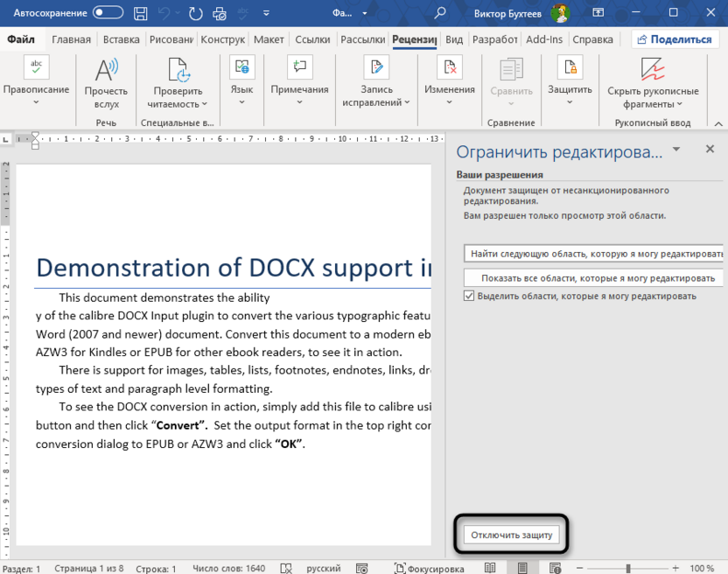Open the Главная ribbon tab
The width and height of the screenshot is (728, 574).
[x=71, y=38]
